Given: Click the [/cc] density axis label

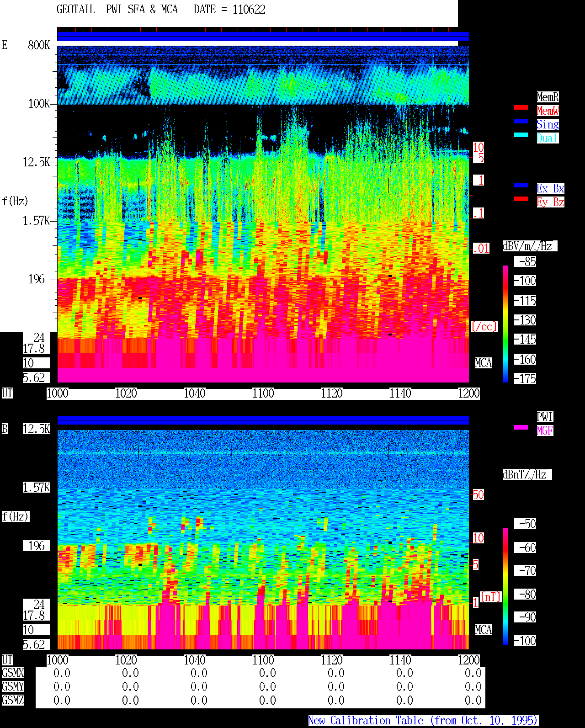Looking at the screenshot, I should click(x=484, y=327).
